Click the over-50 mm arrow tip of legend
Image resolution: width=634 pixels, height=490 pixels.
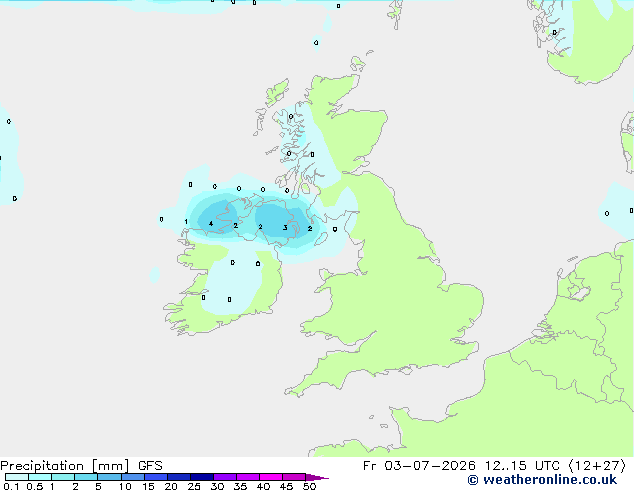pos(317,477)
